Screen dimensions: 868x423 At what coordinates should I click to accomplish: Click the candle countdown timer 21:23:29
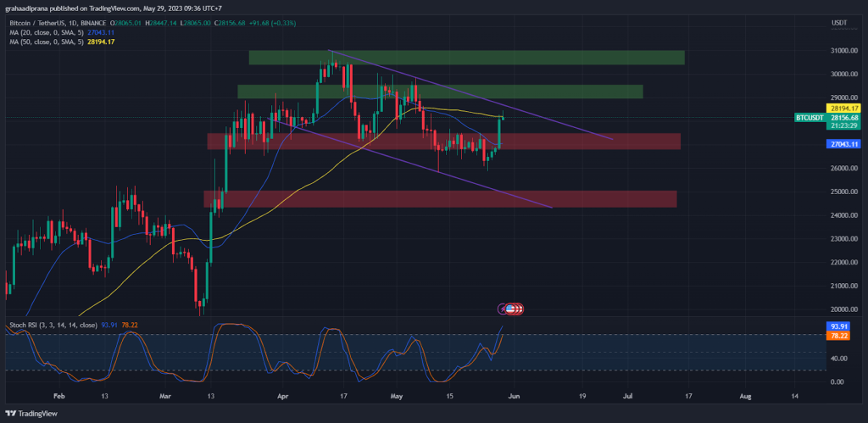click(843, 125)
